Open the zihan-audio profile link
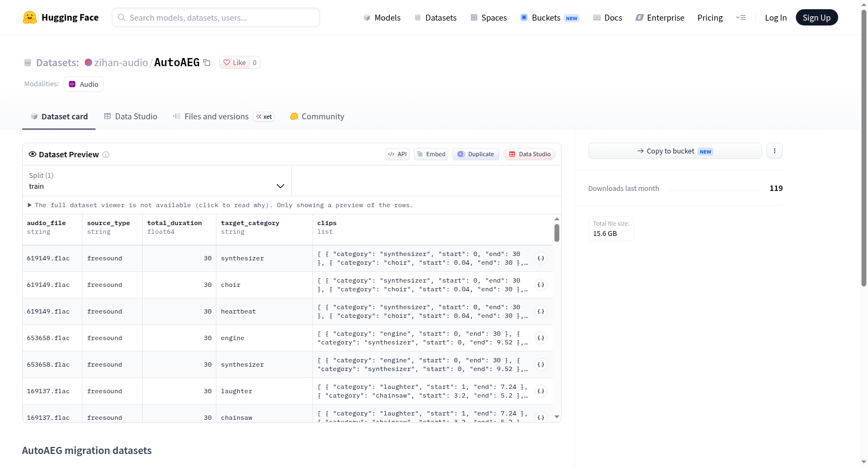 (121, 62)
